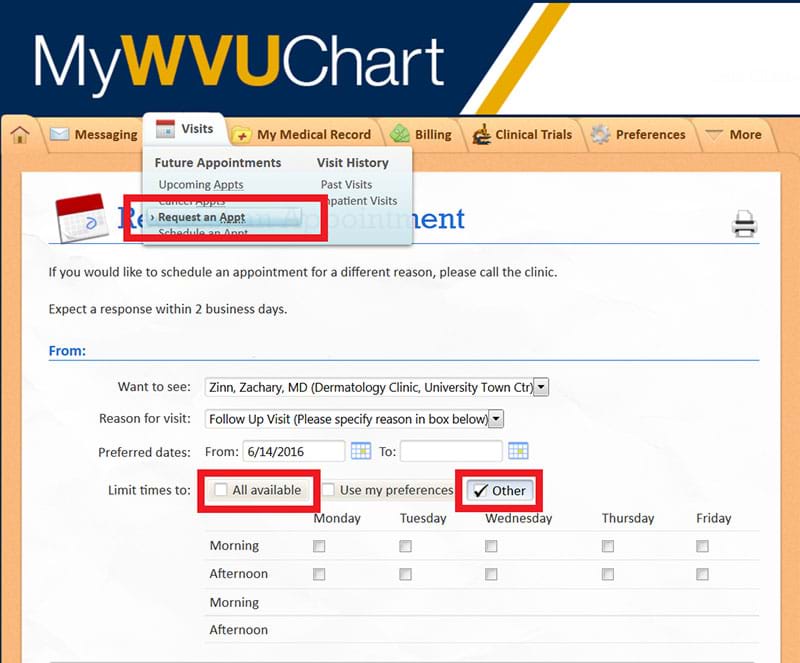Click the blue "From:" section heading

(x=67, y=351)
